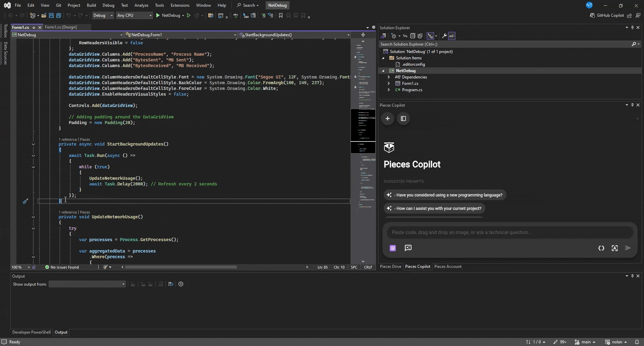Click Start Without Debugging outline play icon
The height and width of the screenshot is (346, 644).
click(189, 15)
